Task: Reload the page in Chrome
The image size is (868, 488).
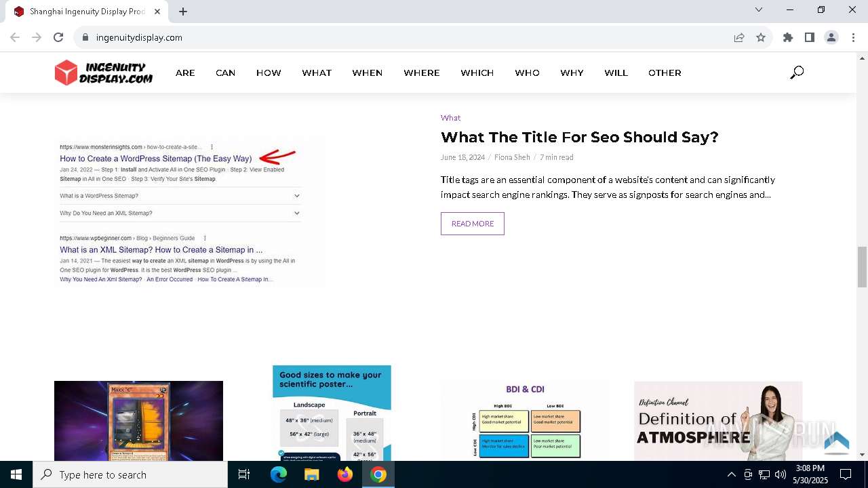Action: [x=58, y=37]
